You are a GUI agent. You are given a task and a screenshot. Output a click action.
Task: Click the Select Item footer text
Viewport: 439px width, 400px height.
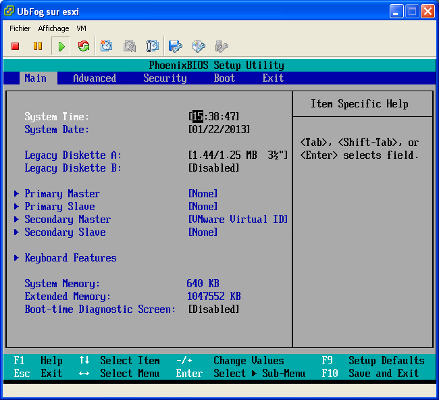point(130,360)
